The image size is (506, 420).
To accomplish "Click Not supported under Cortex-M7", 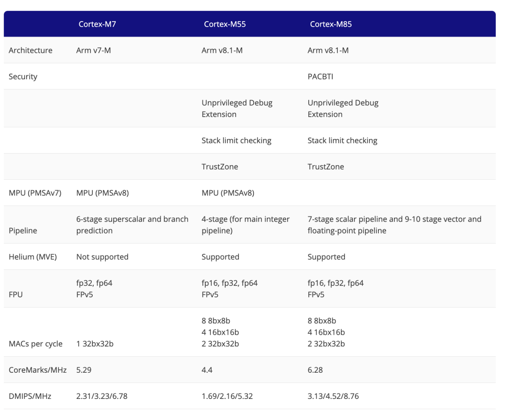I will pos(102,257).
